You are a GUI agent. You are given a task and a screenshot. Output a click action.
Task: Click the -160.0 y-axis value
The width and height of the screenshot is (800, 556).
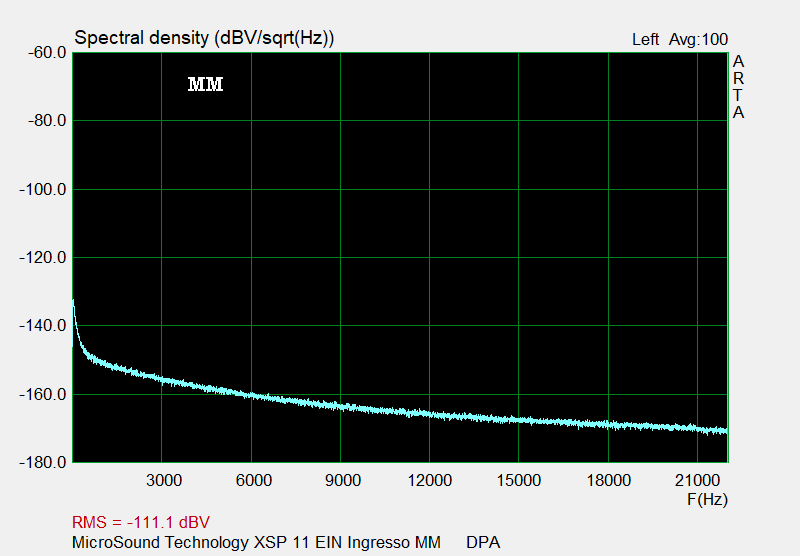coord(43,394)
